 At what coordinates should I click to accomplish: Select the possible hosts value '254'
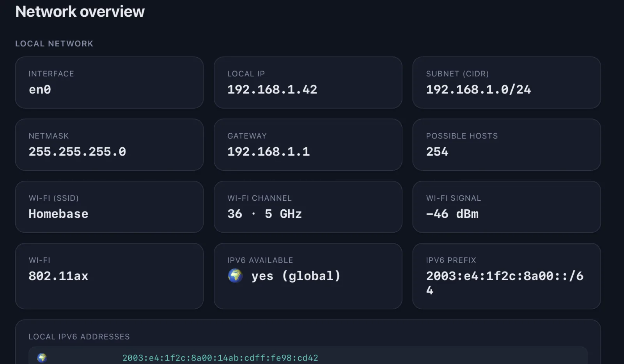coord(437,152)
